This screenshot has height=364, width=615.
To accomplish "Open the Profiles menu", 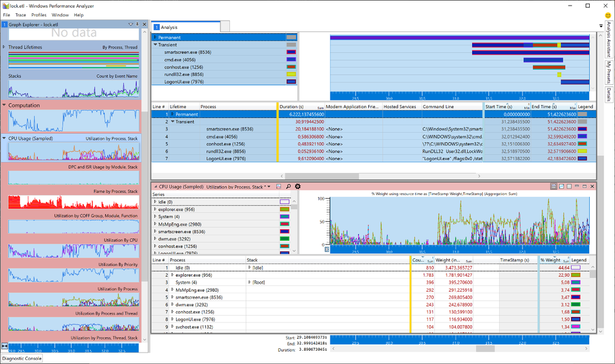I will [x=39, y=15].
